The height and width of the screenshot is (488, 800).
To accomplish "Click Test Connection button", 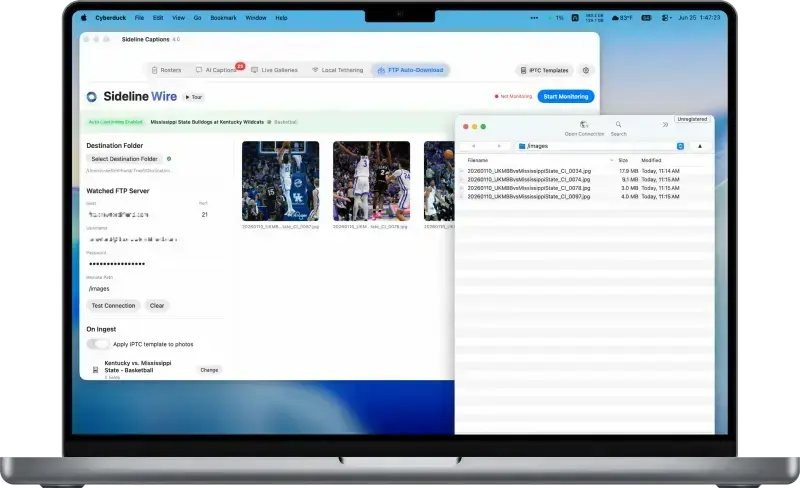I will click(x=113, y=305).
